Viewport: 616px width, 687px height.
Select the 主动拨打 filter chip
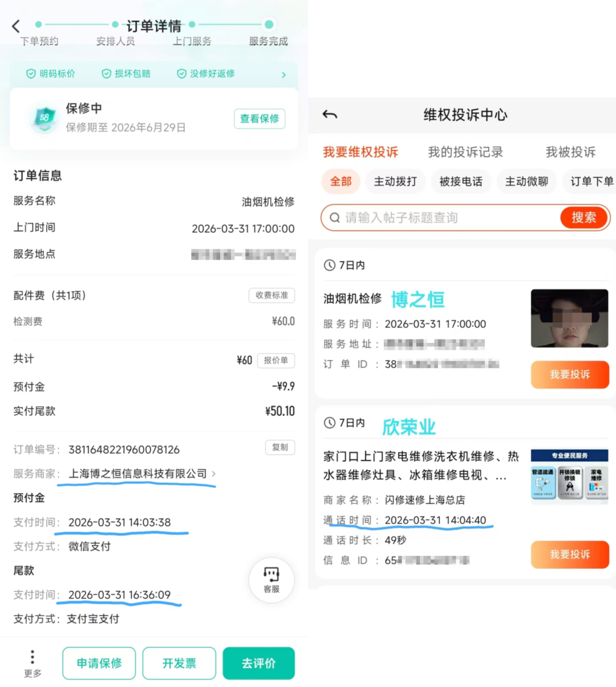click(395, 181)
